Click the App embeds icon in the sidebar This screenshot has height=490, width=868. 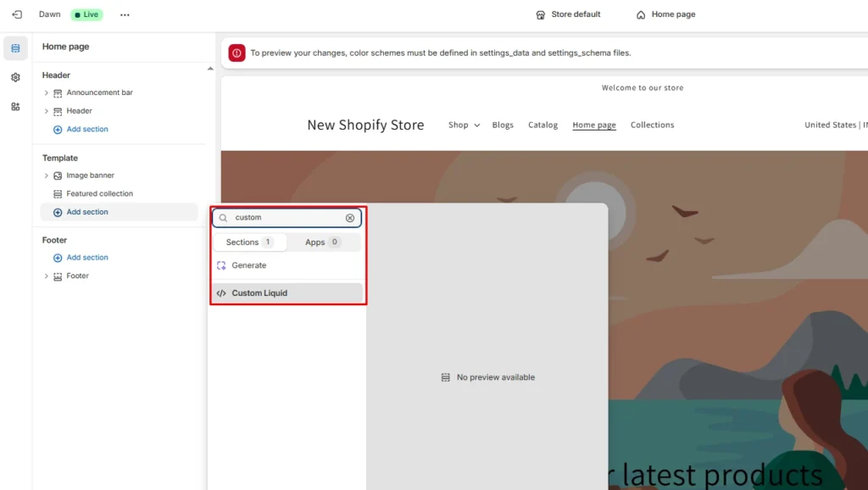(x=14, y=105)
